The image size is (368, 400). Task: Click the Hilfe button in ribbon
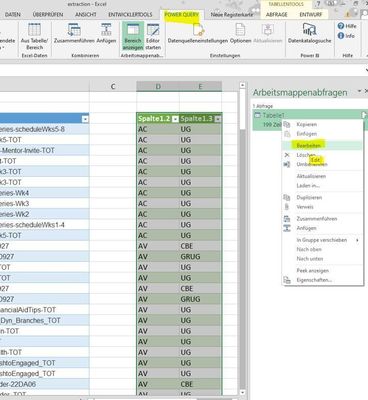[347, 26]
